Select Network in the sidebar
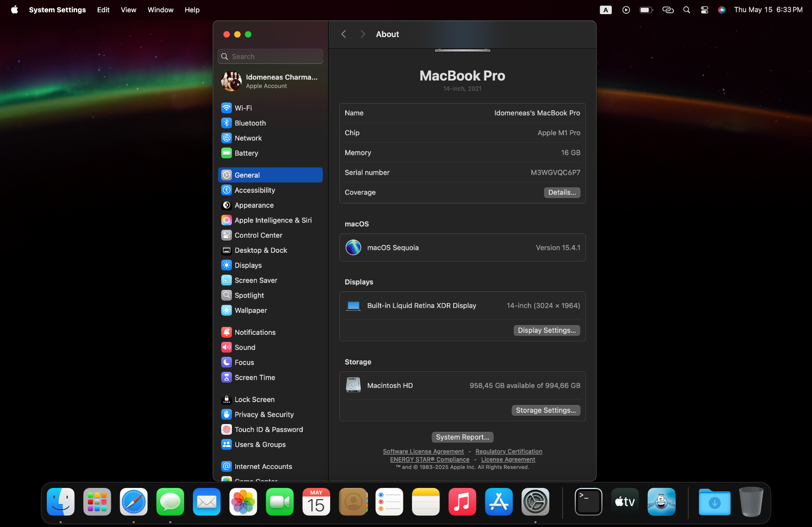Screen dimensions: 812x527 (x=270, y=138)
